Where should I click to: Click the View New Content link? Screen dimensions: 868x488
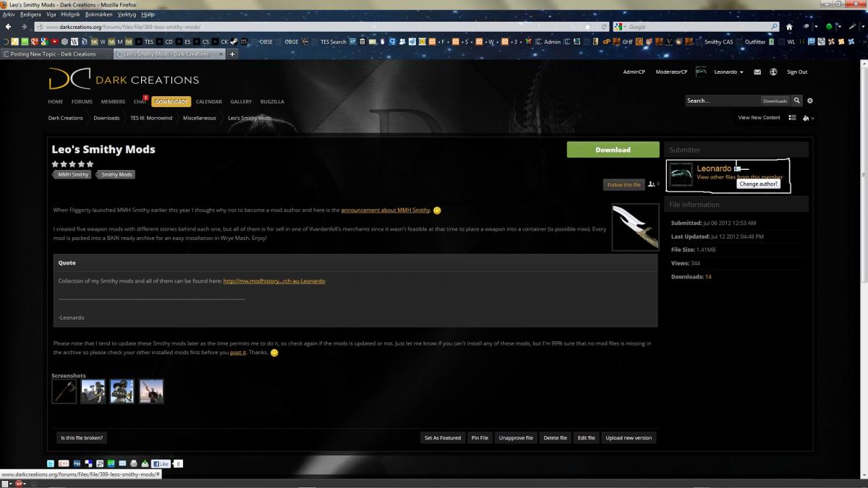[759, 118]
